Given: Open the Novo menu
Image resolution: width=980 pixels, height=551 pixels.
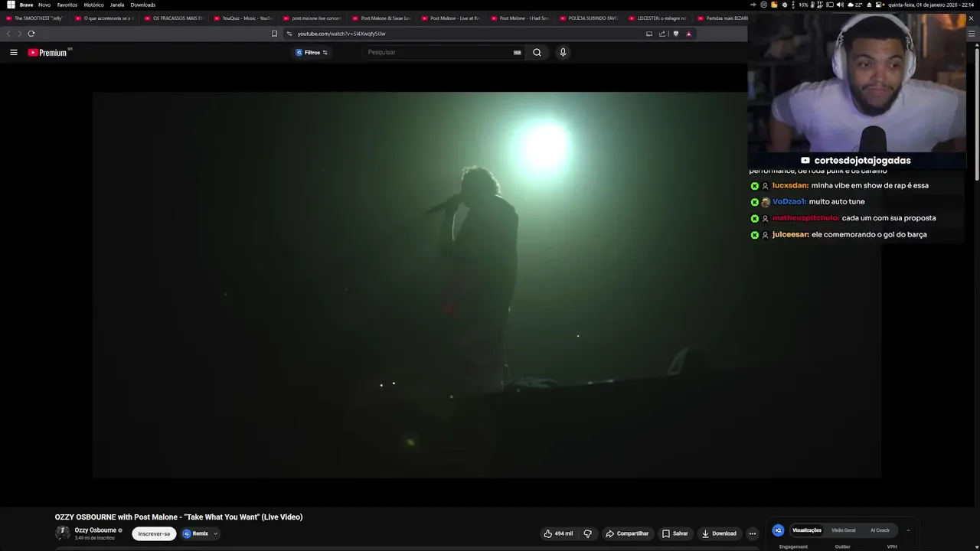Looking at the screenshot, I should (44, 5).
